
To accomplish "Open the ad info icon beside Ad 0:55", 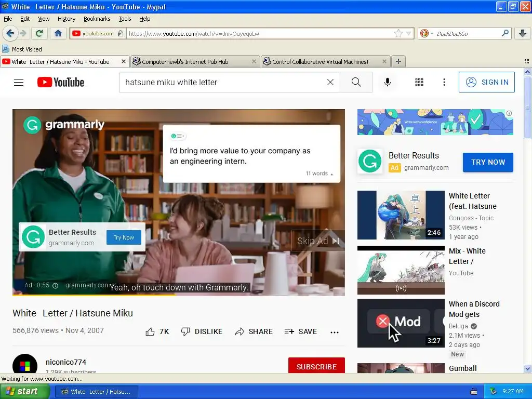I will [55, 286].
